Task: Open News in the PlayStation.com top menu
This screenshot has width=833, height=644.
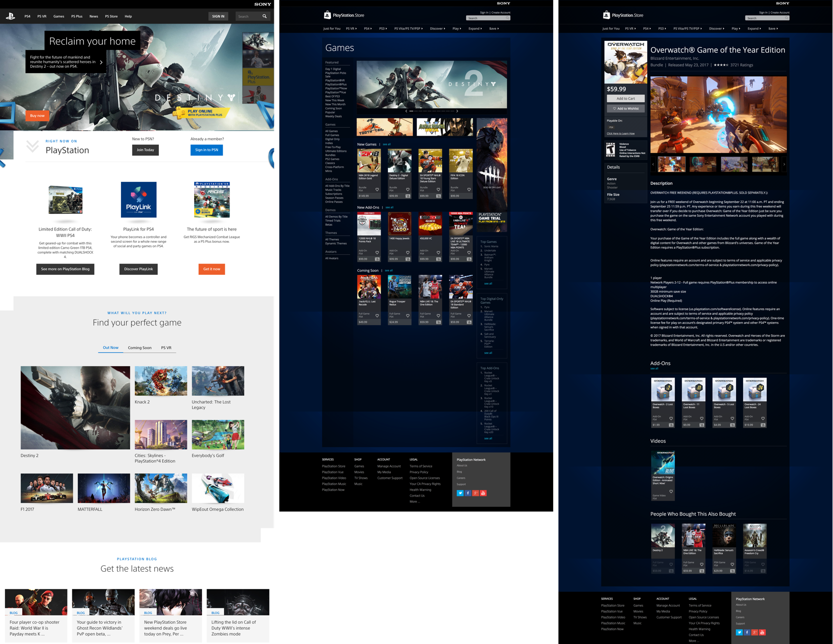Action: [93, 16]
